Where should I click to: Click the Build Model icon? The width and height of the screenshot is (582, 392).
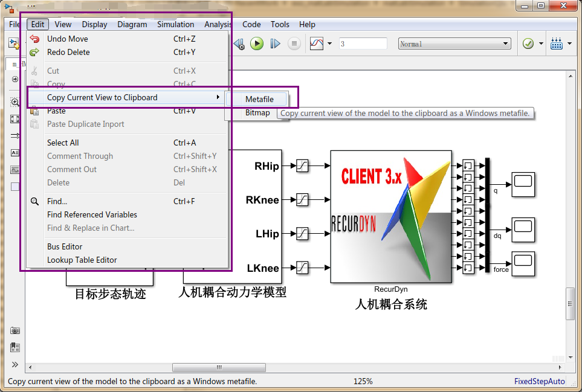pyautogui.click(x=557, y=43)
